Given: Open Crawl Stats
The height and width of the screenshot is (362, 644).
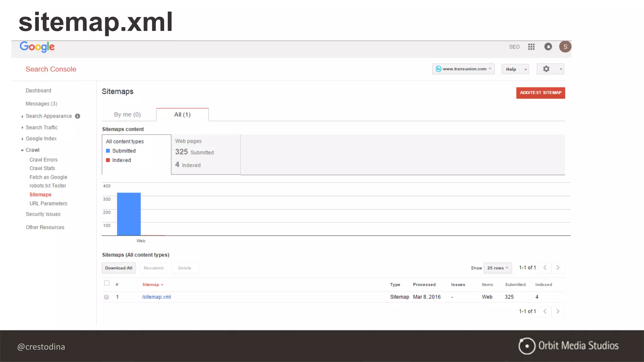Looking at the screenshot, I should (x=42, y=168).
